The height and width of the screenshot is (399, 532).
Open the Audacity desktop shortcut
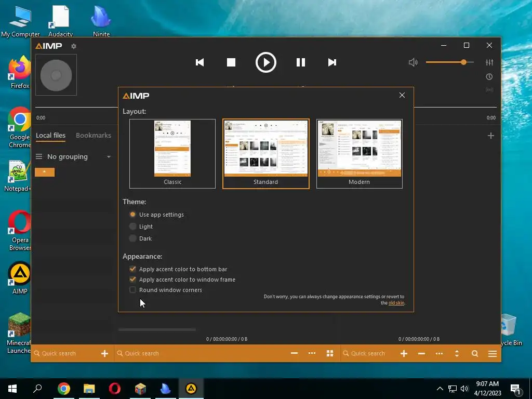pos(60,21)
